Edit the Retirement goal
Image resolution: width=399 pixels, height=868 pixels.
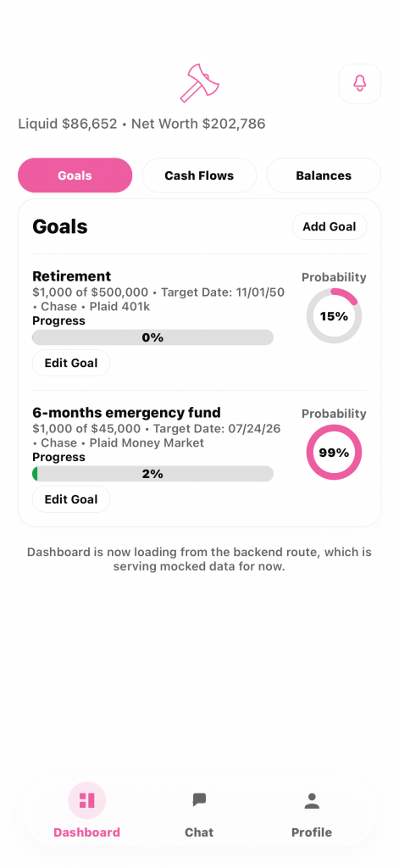click(71, 363)
